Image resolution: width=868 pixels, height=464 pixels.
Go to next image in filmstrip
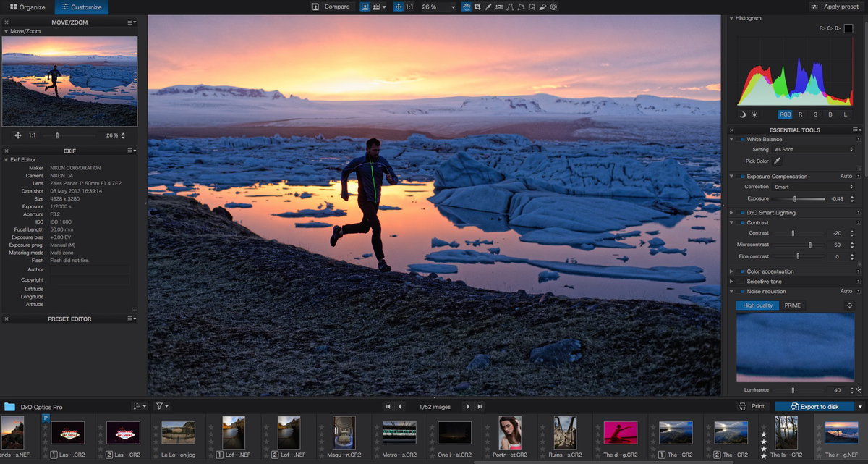click(467, 407)
